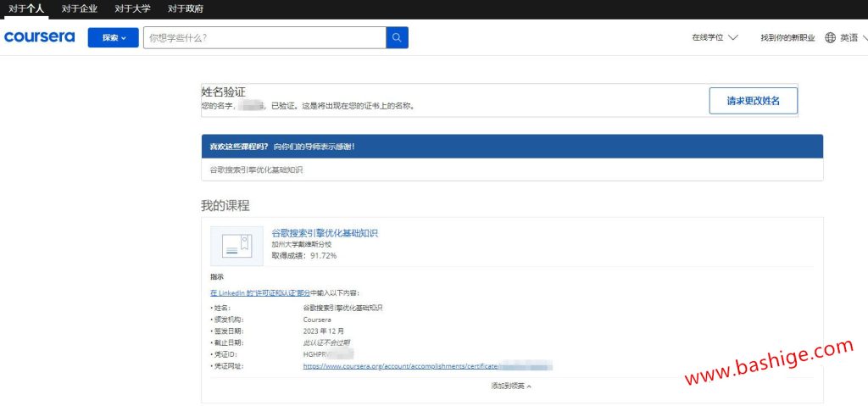The height and width of the screenshot is (406, 868).
Task: Click the 指示 label
Action: [217, 277]
